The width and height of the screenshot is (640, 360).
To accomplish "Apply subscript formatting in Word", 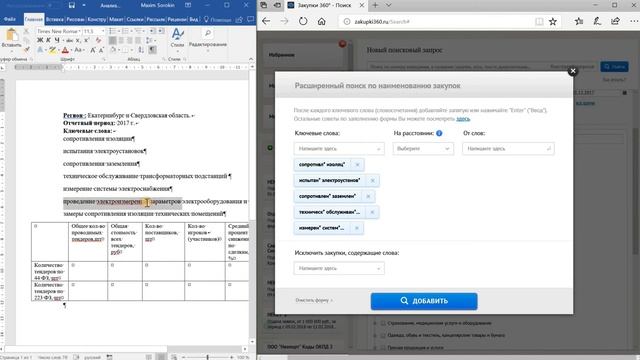I will point(78,40).
